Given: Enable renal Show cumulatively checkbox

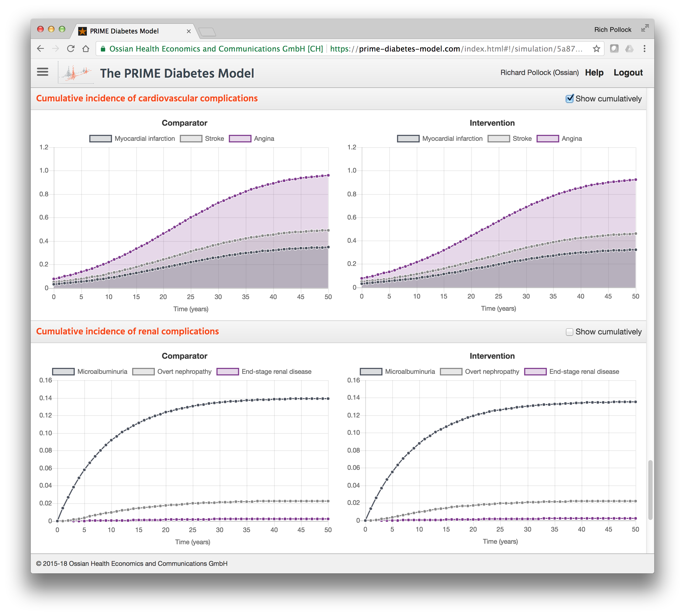Looking at the screenshot, I should click(x=570, y=332).
